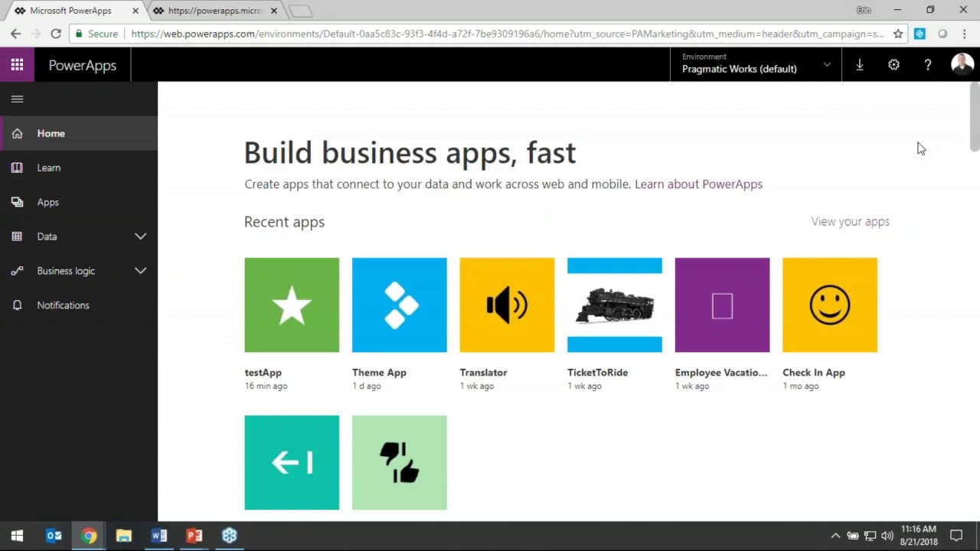980x551 pixels.
Task: Open the Translator speaker tile
Action: [x=507, y=305]
